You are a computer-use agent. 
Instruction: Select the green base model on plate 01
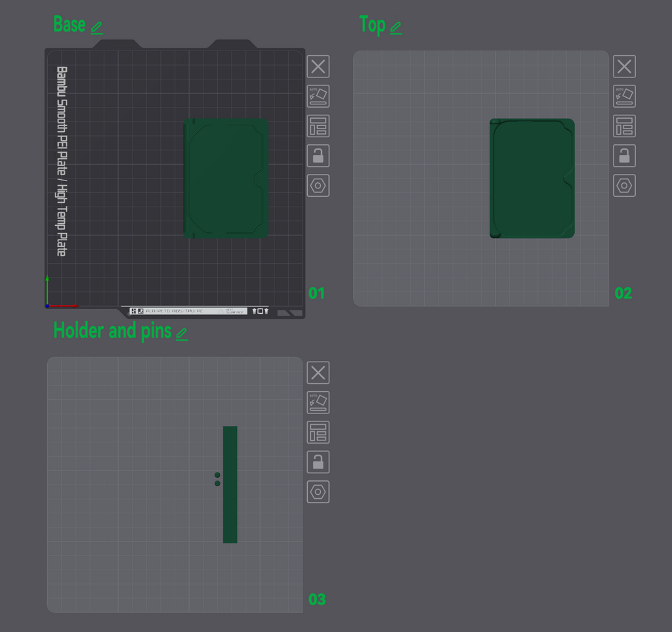click(226, 179)
